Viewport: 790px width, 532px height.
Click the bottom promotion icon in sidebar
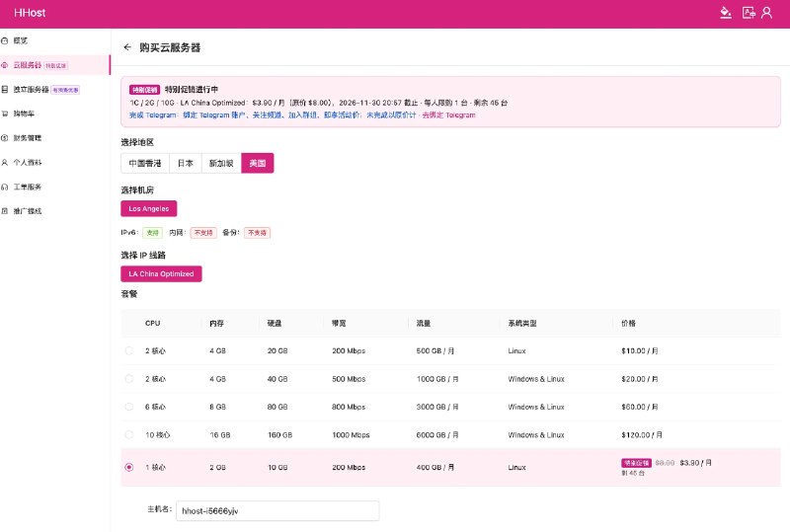(x=5, y=211)
